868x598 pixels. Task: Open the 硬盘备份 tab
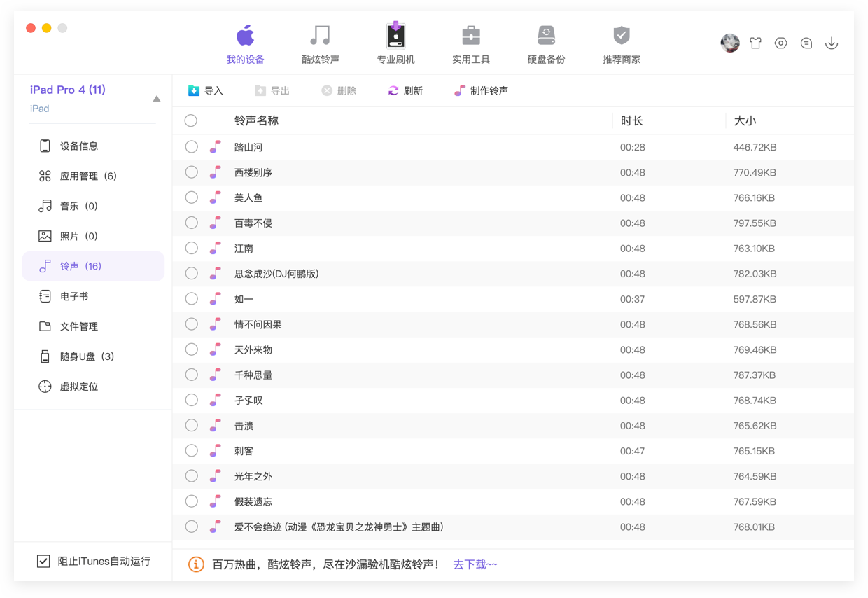point(546,44)
